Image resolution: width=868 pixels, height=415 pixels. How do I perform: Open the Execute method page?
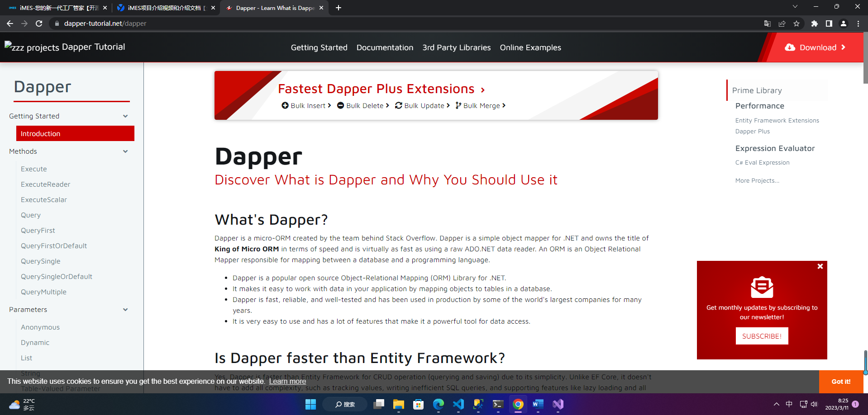(x=34, y=169)
